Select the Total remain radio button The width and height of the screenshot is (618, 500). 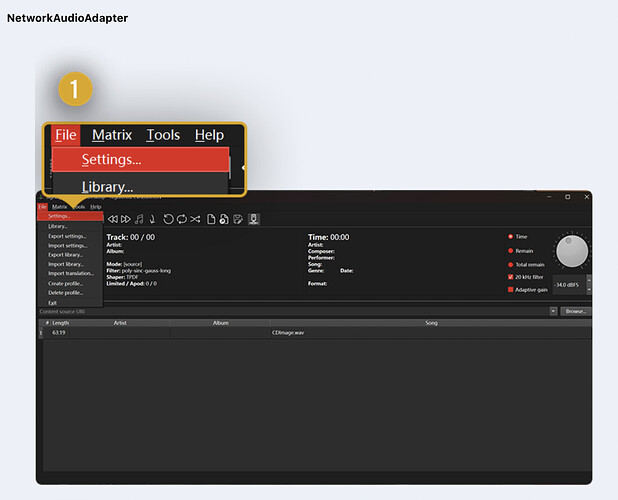[x=510, y=264]
